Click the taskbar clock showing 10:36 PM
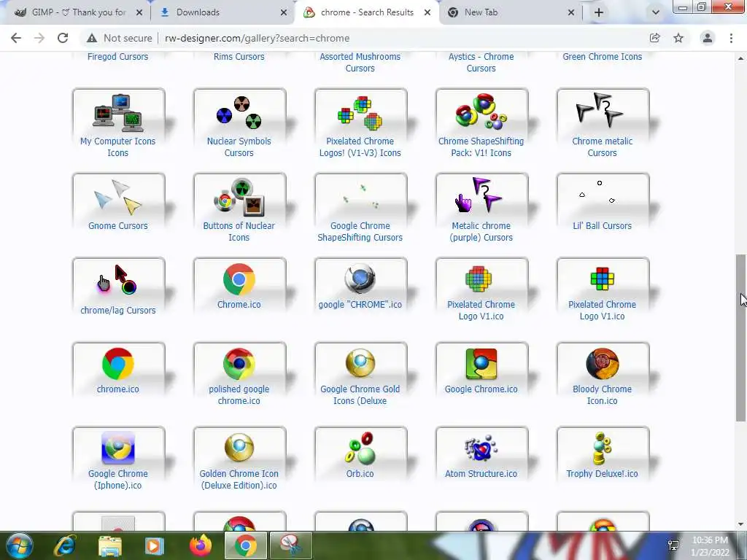 coord(711,545)
